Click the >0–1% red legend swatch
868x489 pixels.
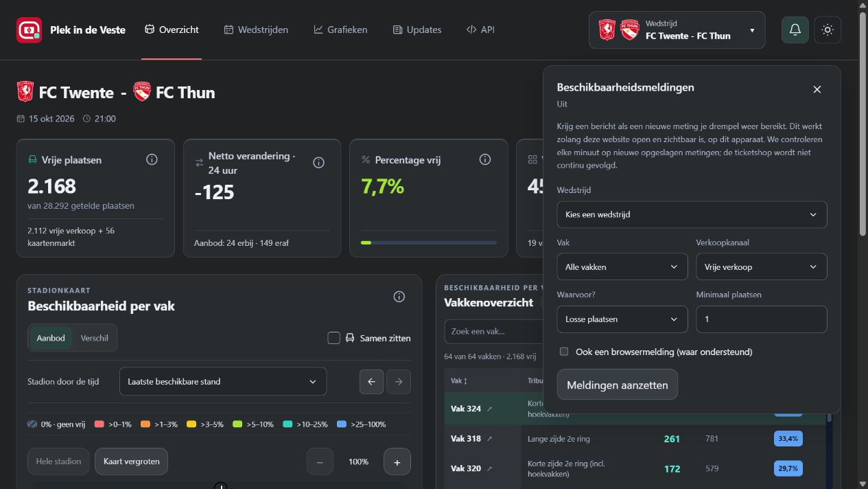pos(99,424)
